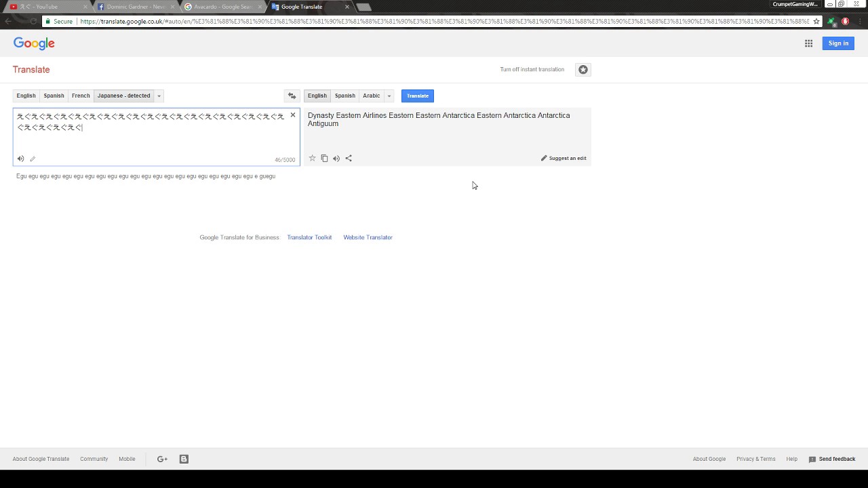Open the Blogger icon in footer

(184, 459)
